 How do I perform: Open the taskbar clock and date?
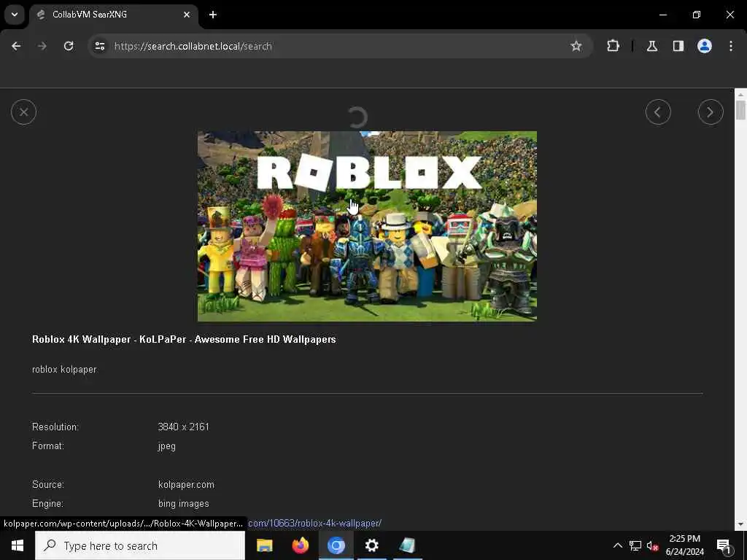tap(684, 545)
